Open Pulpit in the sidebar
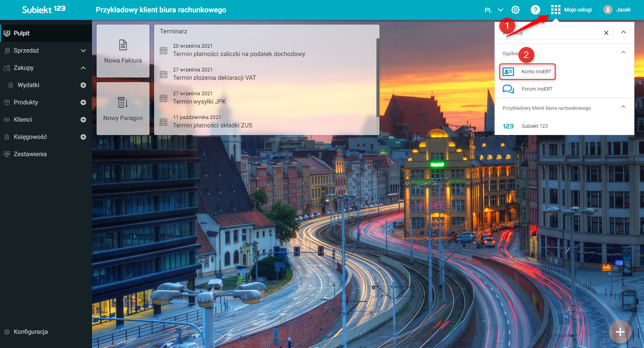The width and height of the screenshot is (644, 348). point(46,33)
